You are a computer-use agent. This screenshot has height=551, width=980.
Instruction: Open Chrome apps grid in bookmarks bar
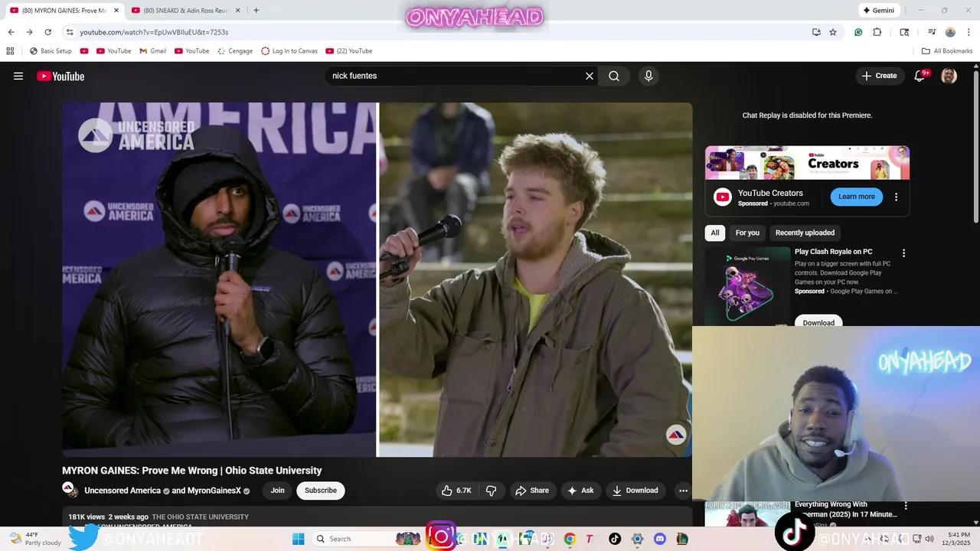(10, 51)
